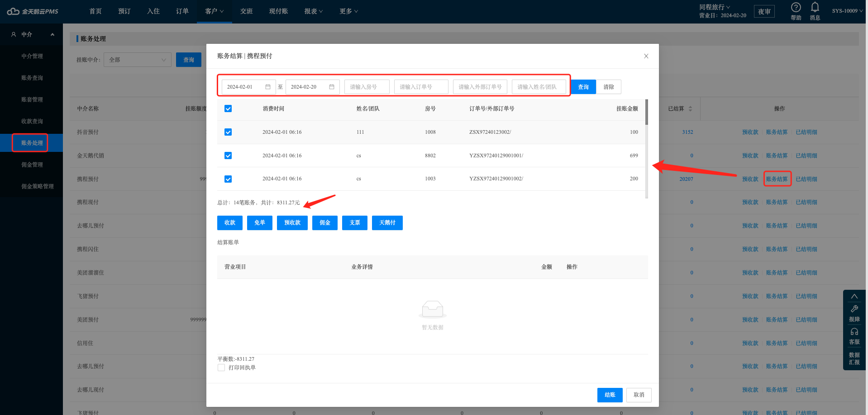Expand the 客户 menu dropdown
Screen dimensions: 868x415
pyautogui.click(x=215, y=11)
